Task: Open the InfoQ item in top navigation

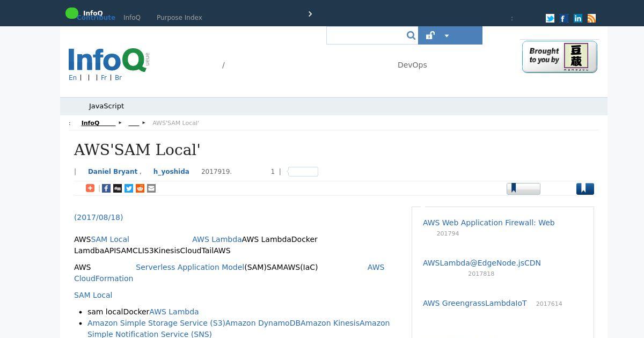Action: point(132,18)
